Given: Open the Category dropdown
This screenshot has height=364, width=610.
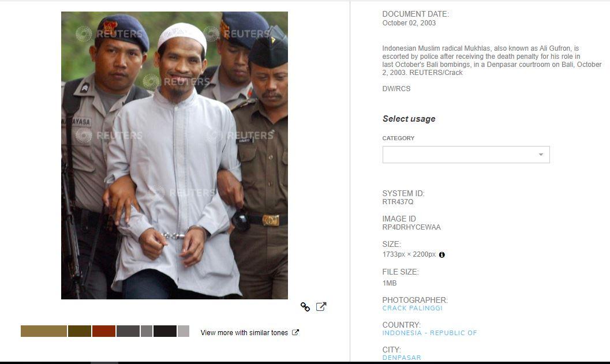Looking at the screenshot, I should pyautogui.click(x=466, y=155).
